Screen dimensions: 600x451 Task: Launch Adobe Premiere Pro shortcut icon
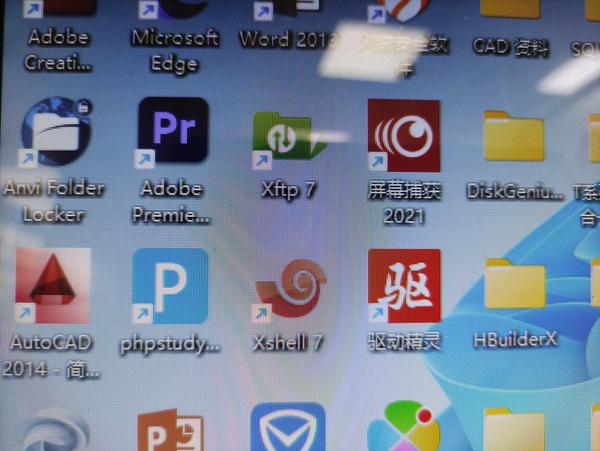click(172, 132)
